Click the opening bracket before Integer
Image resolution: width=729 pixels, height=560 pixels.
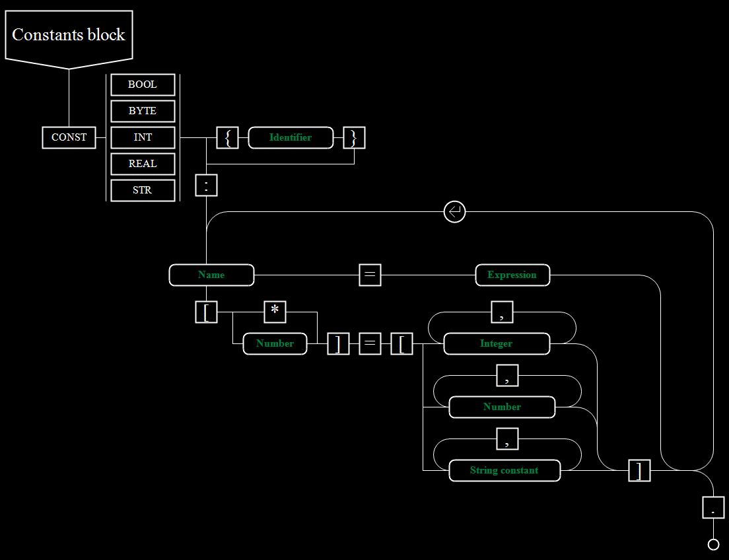(x=401, y=343)
